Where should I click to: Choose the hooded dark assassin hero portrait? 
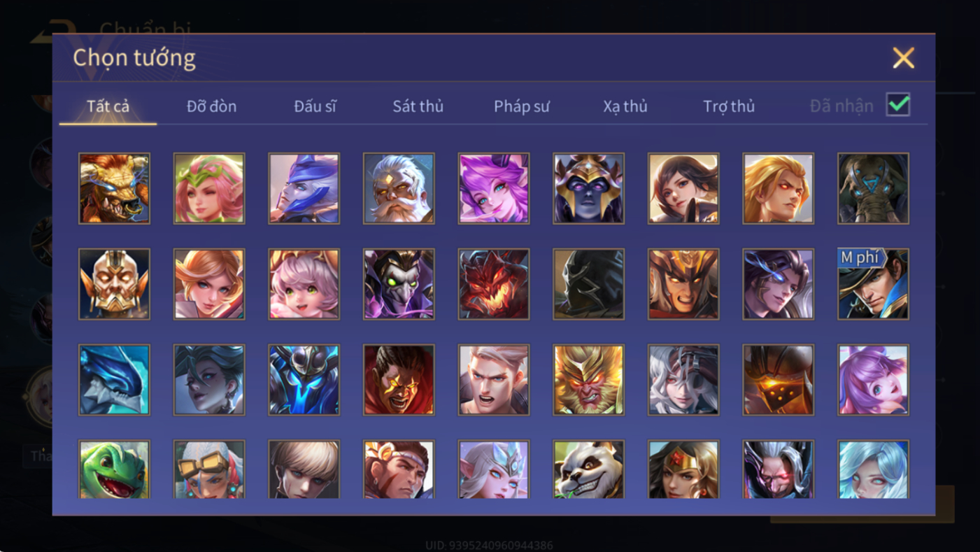coord(588,285)
